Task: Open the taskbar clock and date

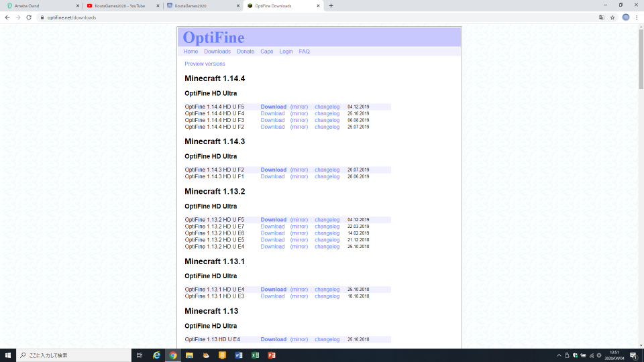Action: coord(614,355)
